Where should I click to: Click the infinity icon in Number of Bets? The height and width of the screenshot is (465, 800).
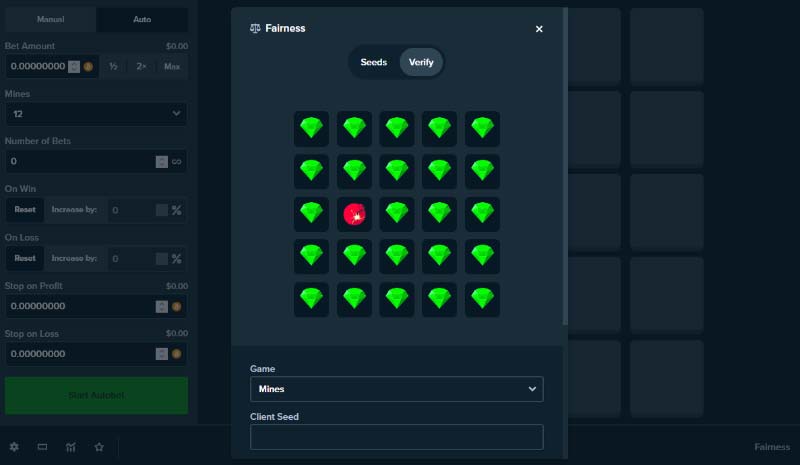(176, 161)
